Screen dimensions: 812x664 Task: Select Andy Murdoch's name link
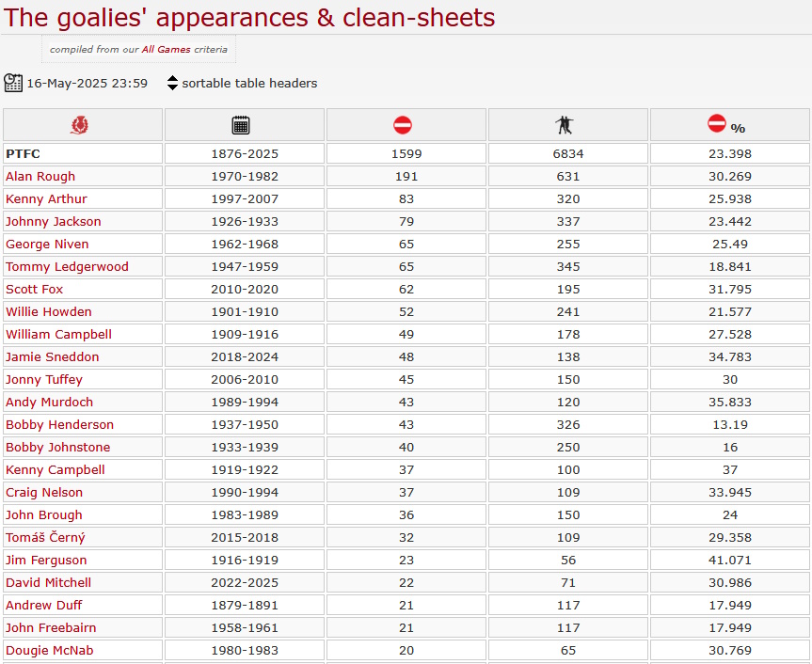[49, 403]
